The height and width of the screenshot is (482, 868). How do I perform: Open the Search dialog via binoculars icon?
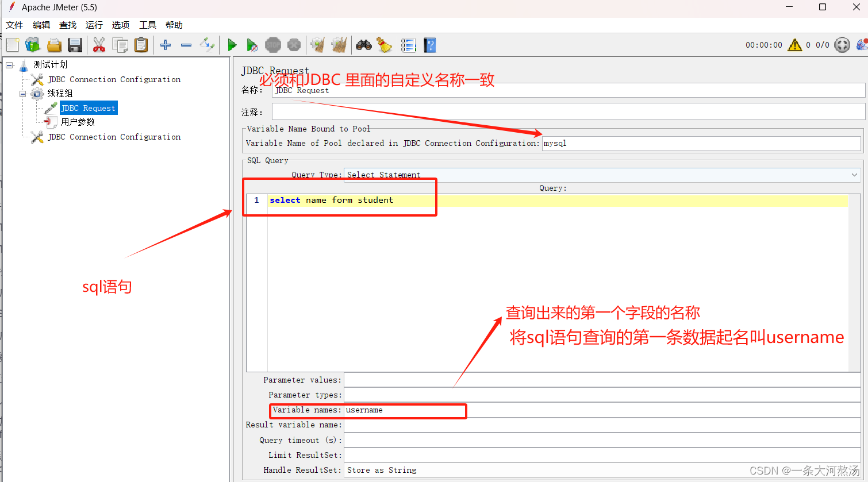[363, 45]
